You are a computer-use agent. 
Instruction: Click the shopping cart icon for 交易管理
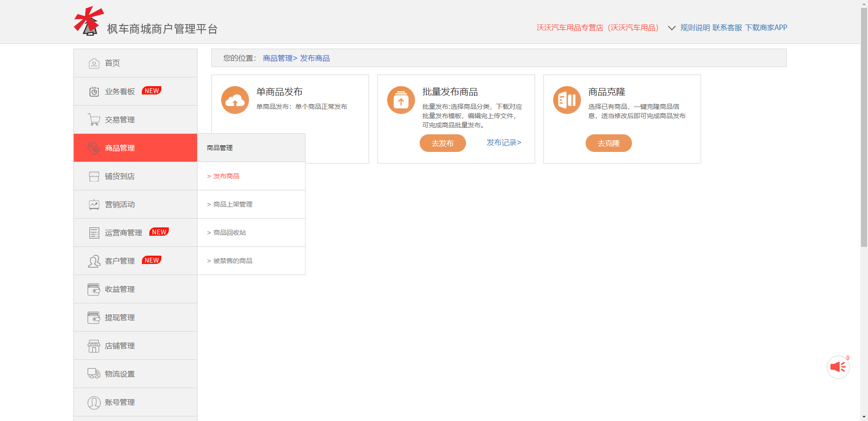coord(94,120)
